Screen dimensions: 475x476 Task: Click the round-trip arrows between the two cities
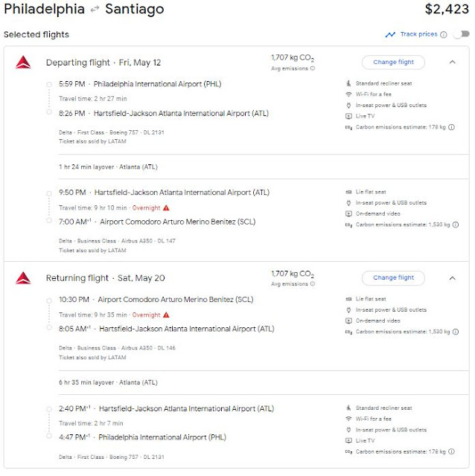95,10
